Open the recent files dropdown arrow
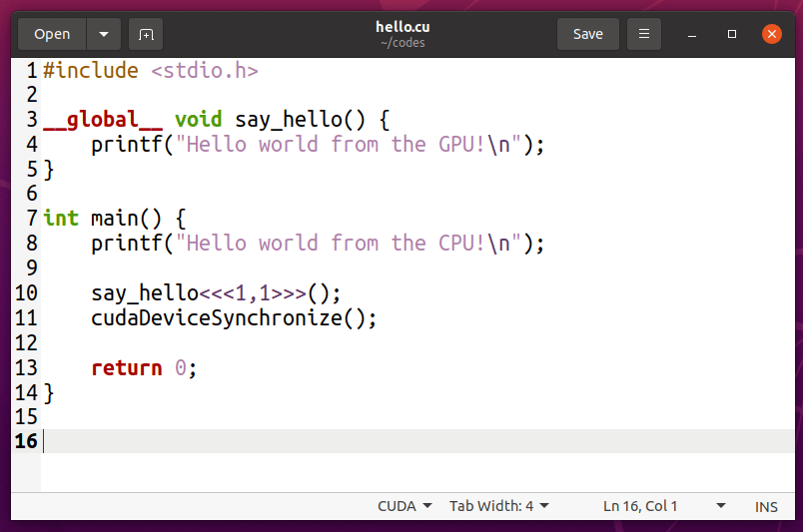Viewport: 803px width, 532px height. 104,34
